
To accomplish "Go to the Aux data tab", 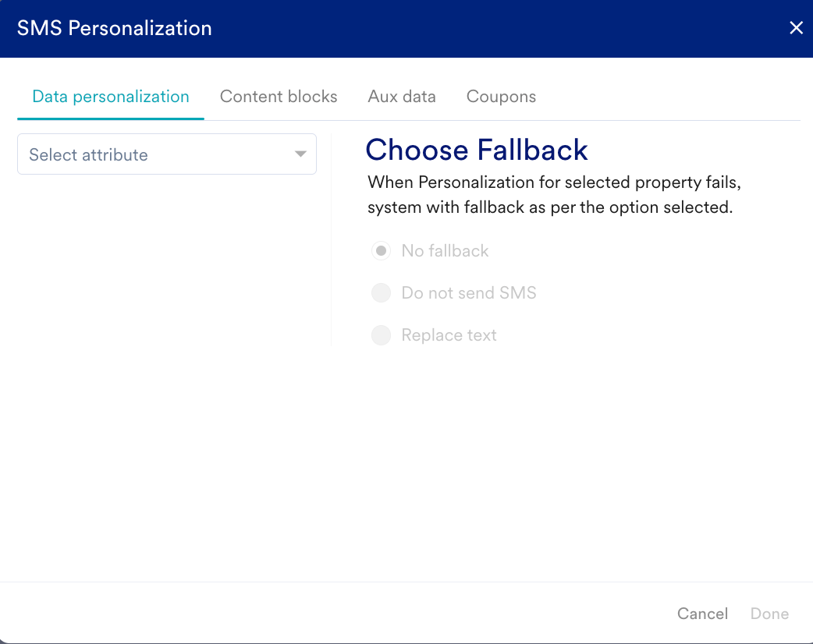I will coord(402,97).
